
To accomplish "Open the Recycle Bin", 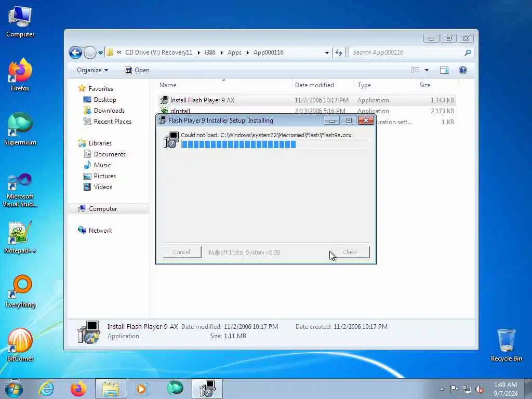I will click(x=506, y=345).
